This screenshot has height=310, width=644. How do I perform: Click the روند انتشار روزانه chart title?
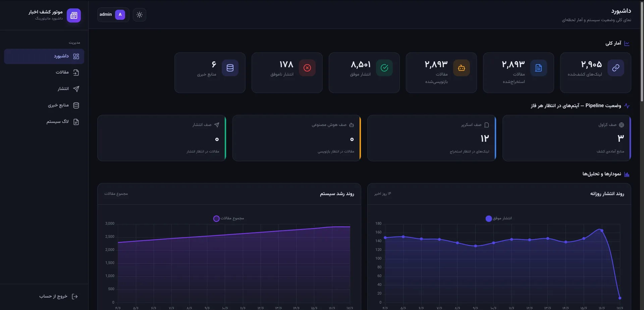607,194
